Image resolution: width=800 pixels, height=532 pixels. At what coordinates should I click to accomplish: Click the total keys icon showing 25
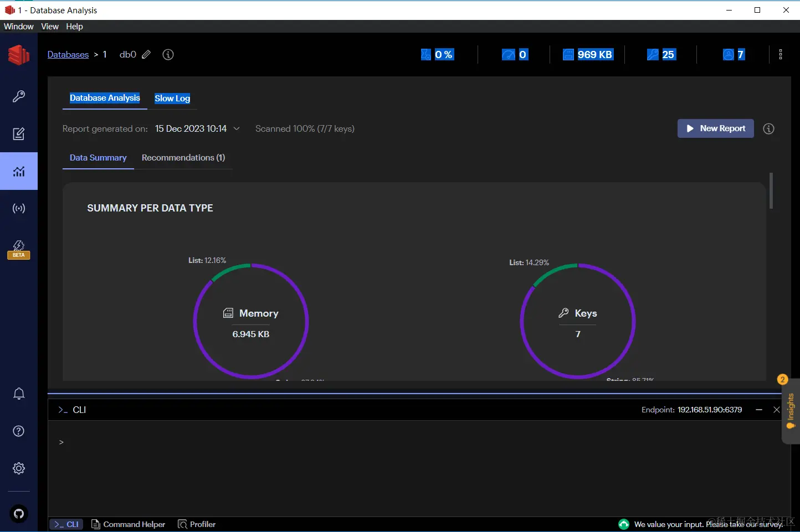[653, 54]
